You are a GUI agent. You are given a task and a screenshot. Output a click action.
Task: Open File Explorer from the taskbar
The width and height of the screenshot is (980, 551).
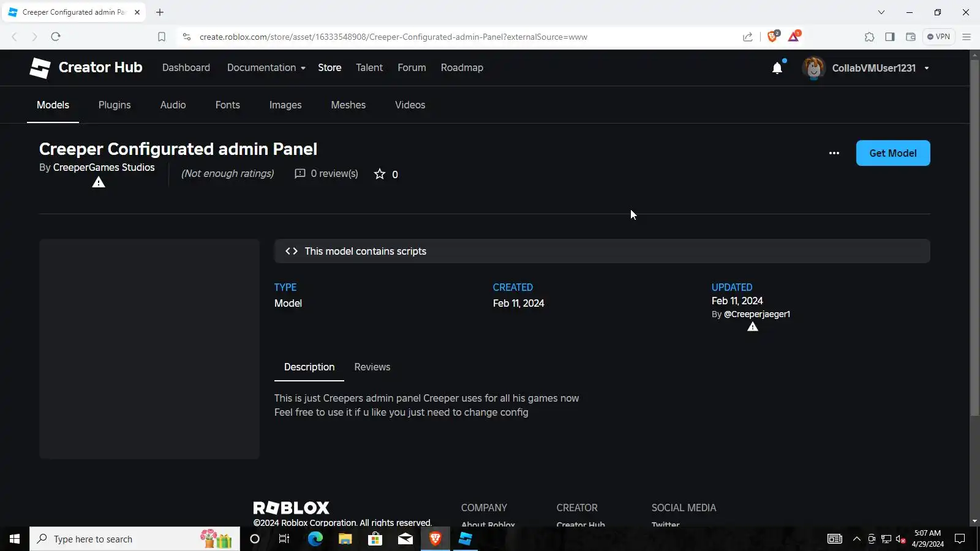pos(345,539)
